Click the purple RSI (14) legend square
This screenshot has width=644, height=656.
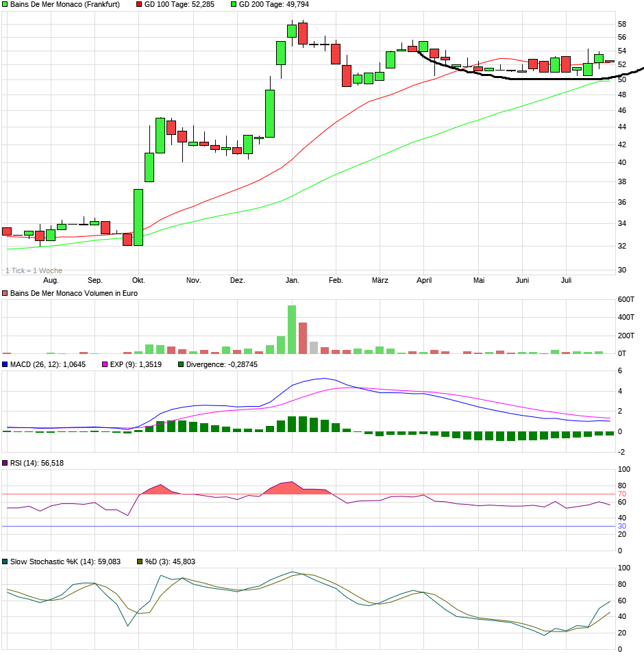pos(5,464)
